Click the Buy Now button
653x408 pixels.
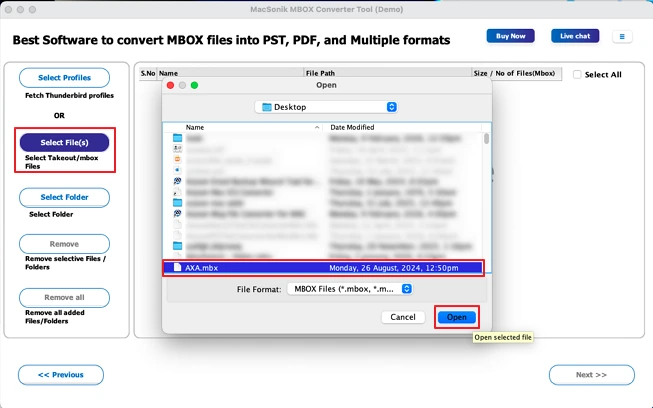[x=510, y=36]
